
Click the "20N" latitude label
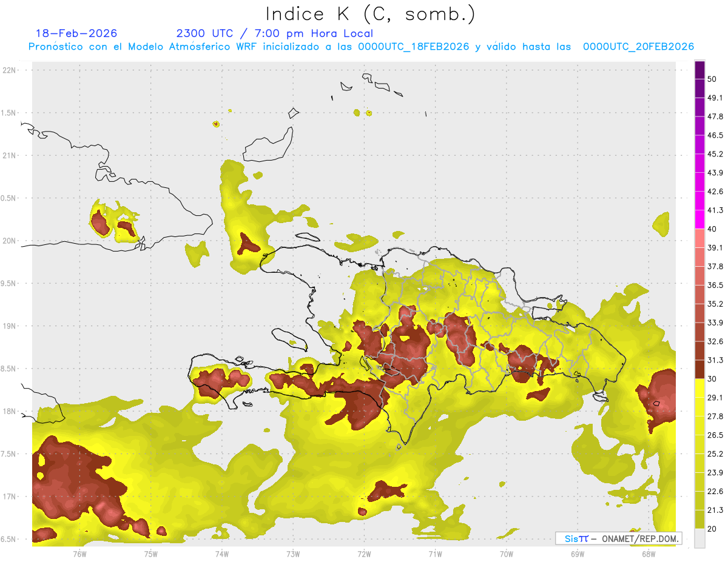pos(10,241)
